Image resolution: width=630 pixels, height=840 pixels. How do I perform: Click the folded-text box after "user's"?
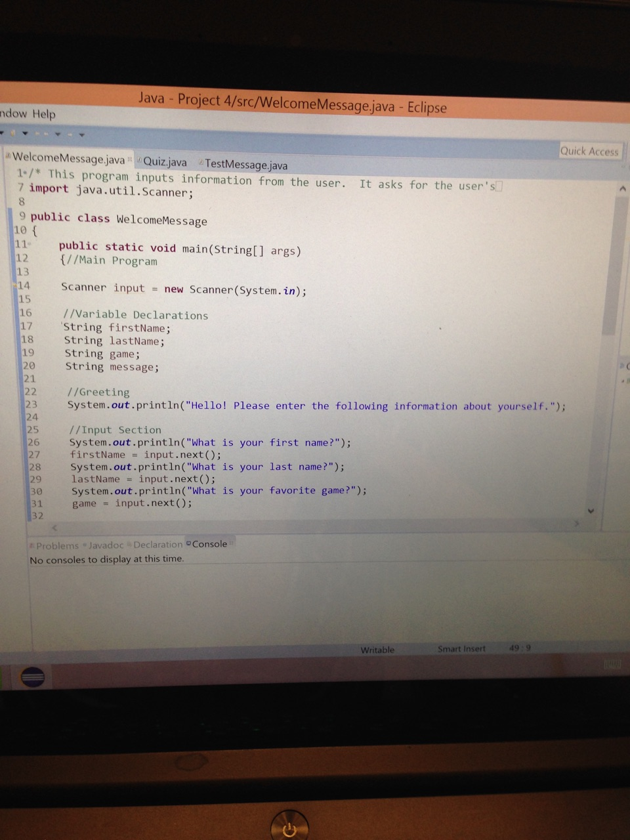point(499,186)
